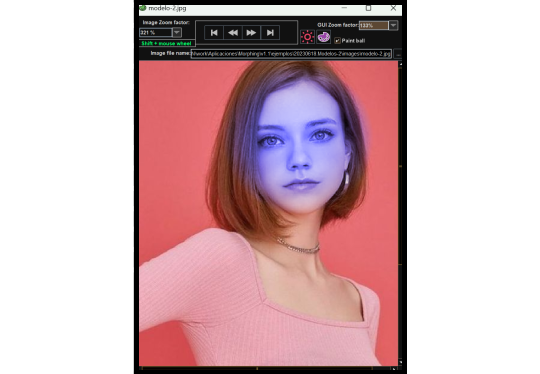Screen dimensions: 540x374
Task: Maximize the modelo-2.jpg window
Action: click(x=368, y=8)
